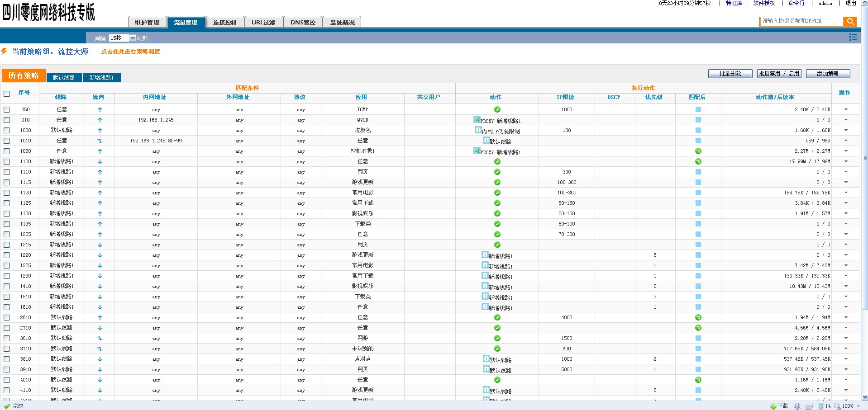Select the 新增线路1 policy tab
Viewport: 868px width, 410px height.
pyautogui.click(x=101, y=78)
